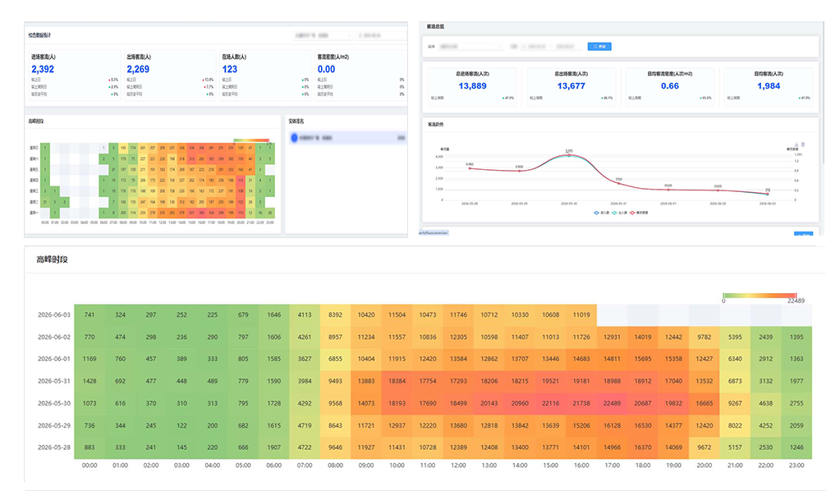
Task: Click the small heatmap color legend bar
Action: click(251, 140)
